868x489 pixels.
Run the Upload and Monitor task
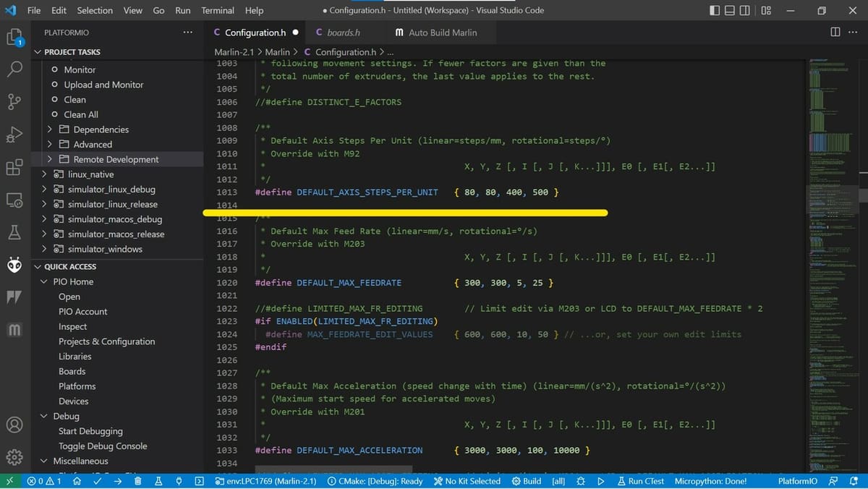click(x=103, y=85)
